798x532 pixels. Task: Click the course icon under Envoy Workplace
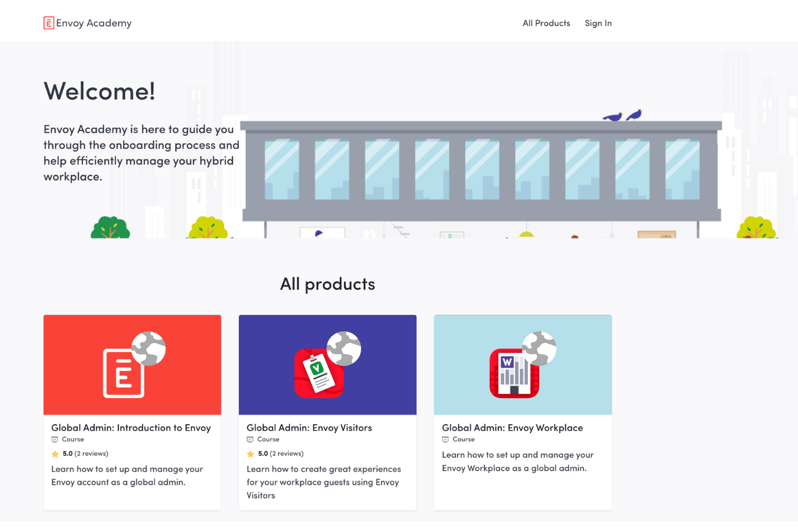tap(445, 440)
